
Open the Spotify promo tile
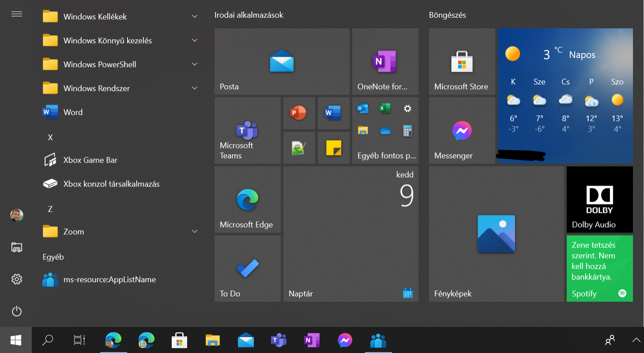tap(599, 269)
